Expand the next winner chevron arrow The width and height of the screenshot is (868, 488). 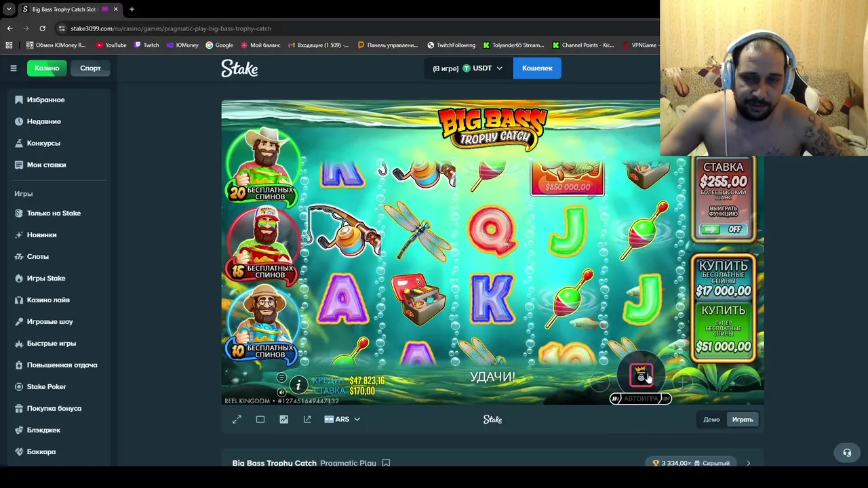tap(748, 463)
